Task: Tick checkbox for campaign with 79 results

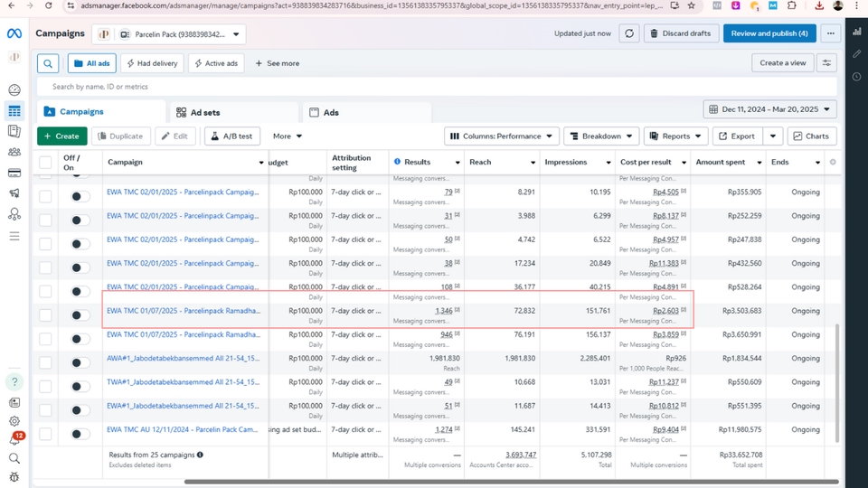Action: pyautogui.click(x=45, y=196)
